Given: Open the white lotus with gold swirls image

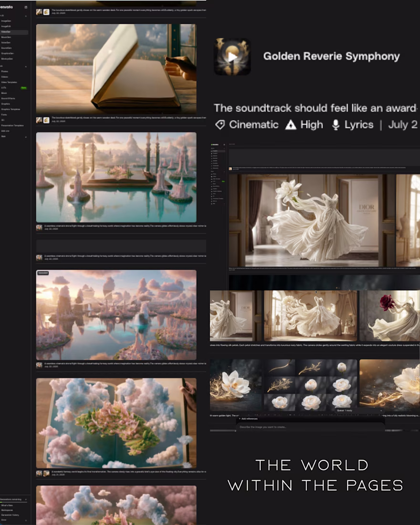Looking at the screenshot, I should click(236, 385).
